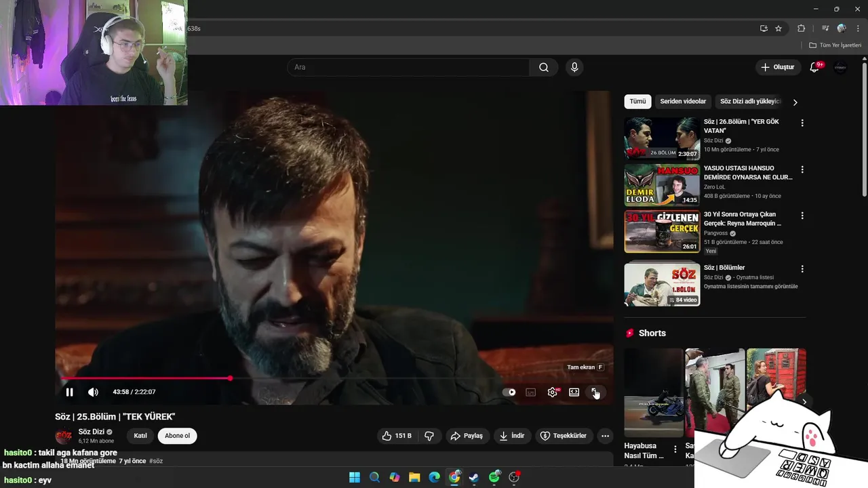Viewport: 868px width, 488px height.
Task: Open Steam from taskbar
Action: [x=474, y=477]
